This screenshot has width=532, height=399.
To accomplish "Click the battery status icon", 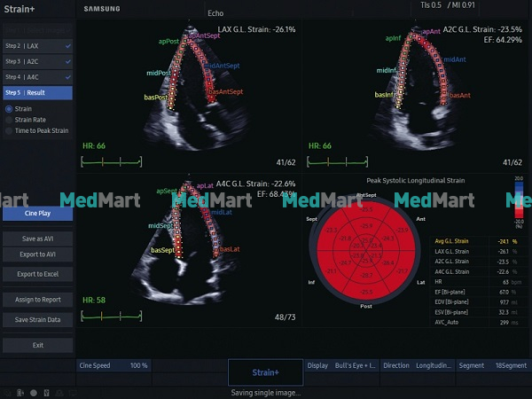I will (x=20, y=393).
